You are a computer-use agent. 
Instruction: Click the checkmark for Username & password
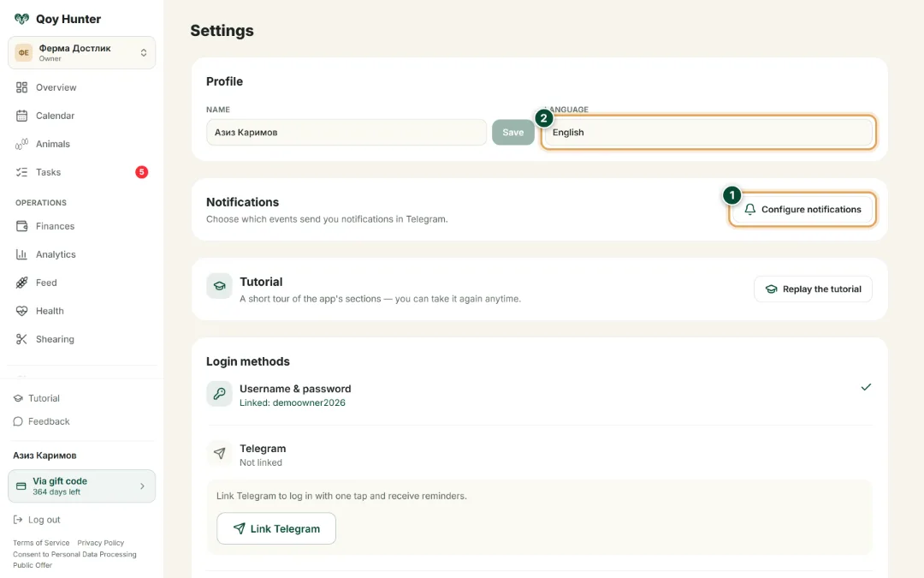point(866,387)
